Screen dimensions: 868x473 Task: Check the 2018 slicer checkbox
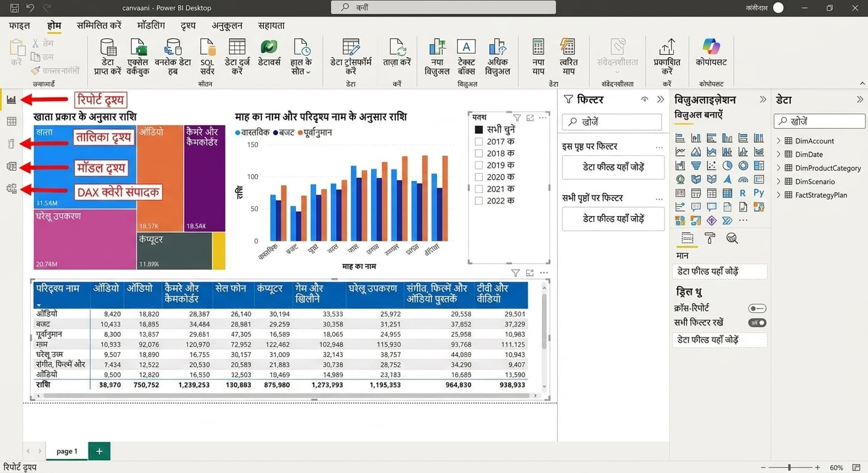point(479,153)
